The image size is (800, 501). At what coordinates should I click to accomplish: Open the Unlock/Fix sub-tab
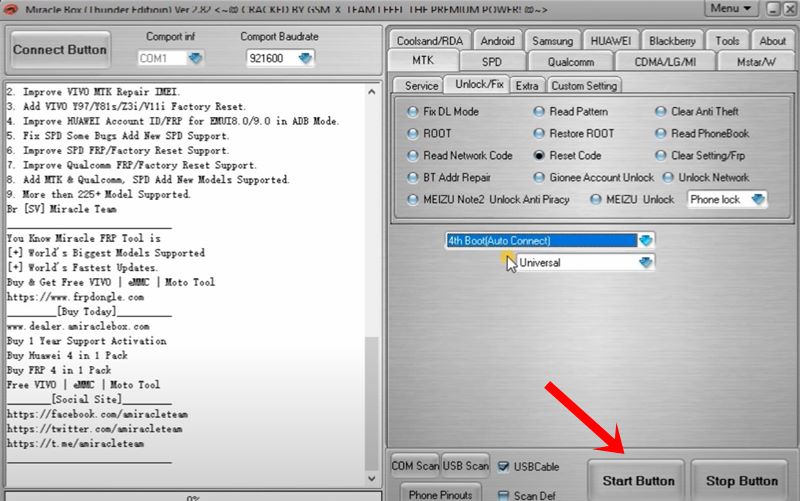click(479, 84)
